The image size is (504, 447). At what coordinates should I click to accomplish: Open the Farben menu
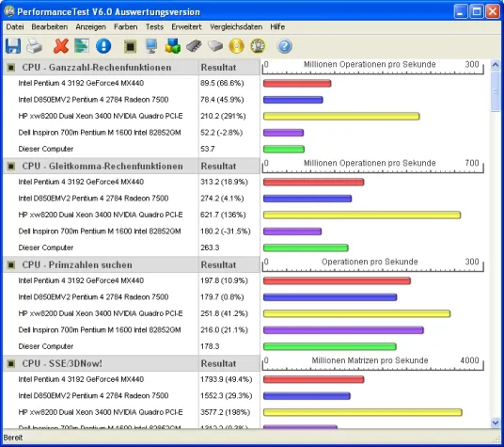tap(125, 26)
